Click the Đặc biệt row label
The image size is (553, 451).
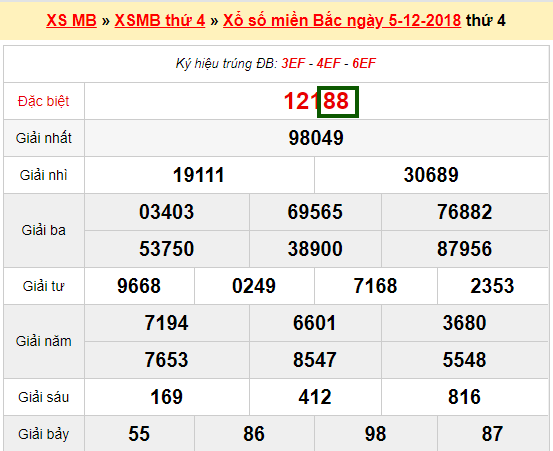(44, 102)
